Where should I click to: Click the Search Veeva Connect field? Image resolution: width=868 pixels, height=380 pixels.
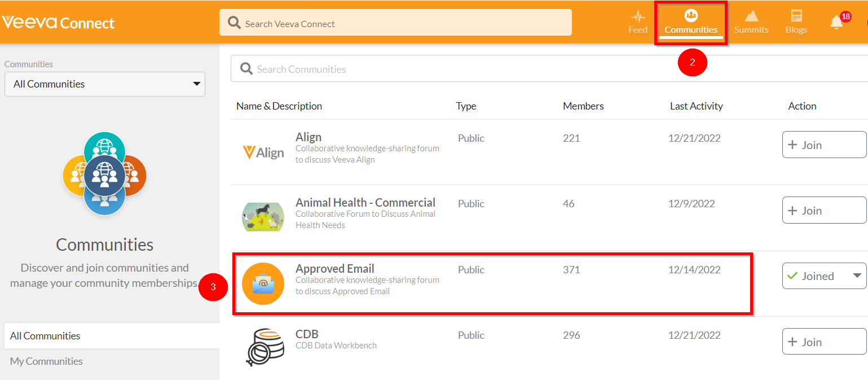pyautogui.click(x=400, y=24)
